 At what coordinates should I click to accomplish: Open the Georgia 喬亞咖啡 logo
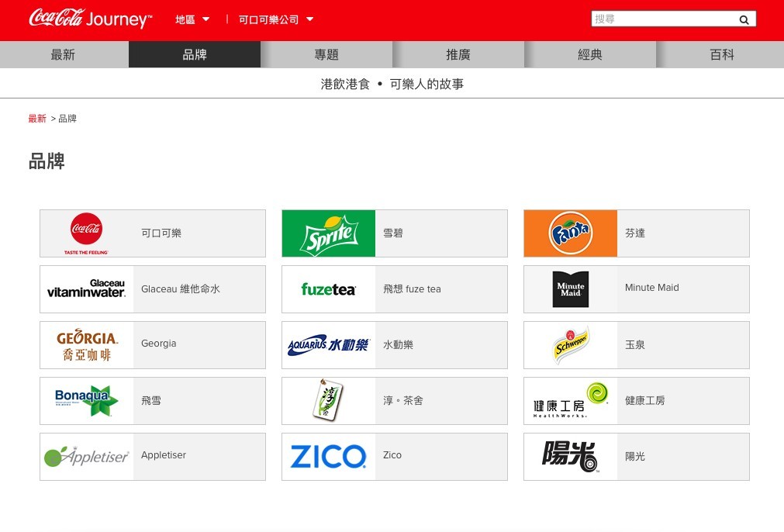[86, 344]
